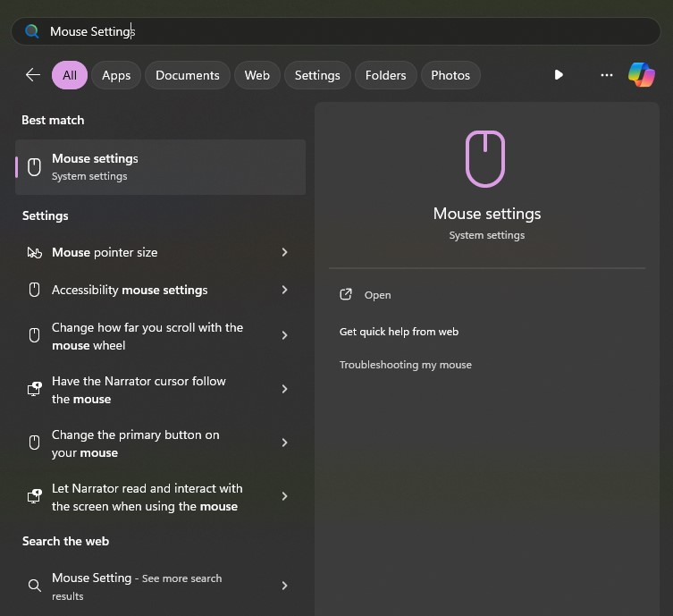Open Accessibility mouse settings result
Image resolution: width=673 pixels, height=616 pixels.
point(161,291)
